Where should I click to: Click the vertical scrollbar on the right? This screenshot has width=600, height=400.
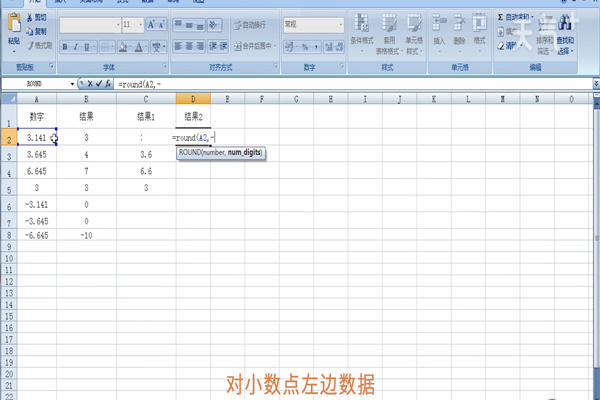[596, 237]
